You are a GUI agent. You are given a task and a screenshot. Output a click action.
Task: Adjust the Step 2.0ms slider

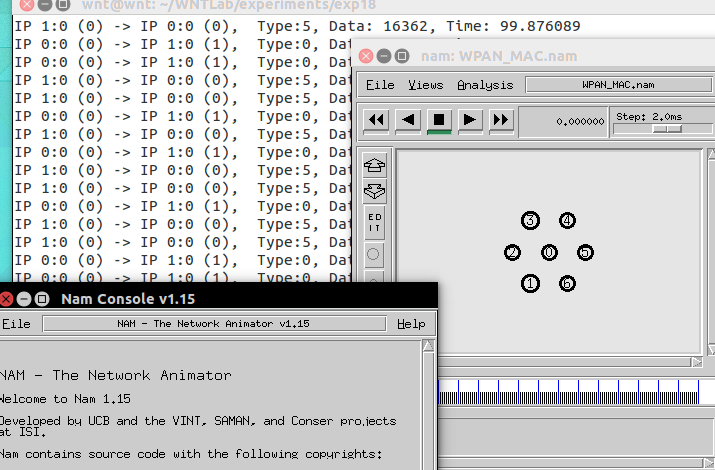click(667, 129)
